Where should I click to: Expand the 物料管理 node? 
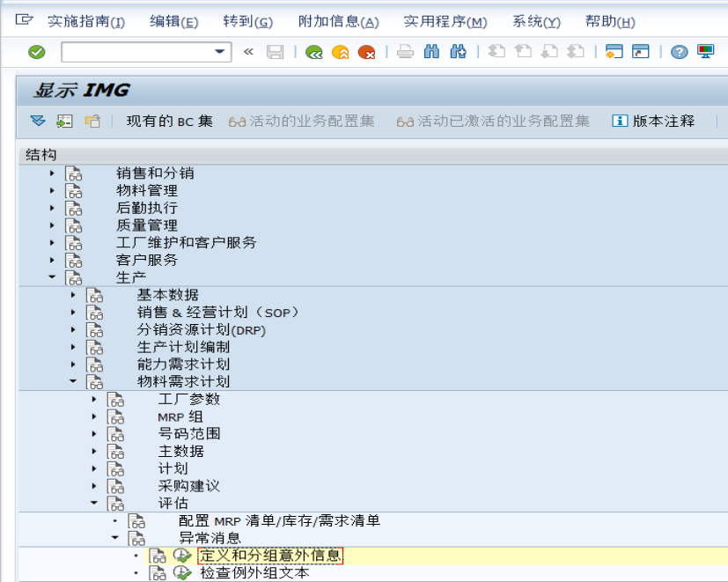point(52,190)
